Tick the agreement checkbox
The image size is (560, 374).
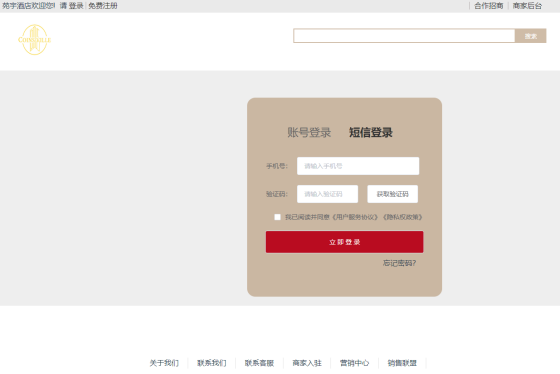pos(278,217)
